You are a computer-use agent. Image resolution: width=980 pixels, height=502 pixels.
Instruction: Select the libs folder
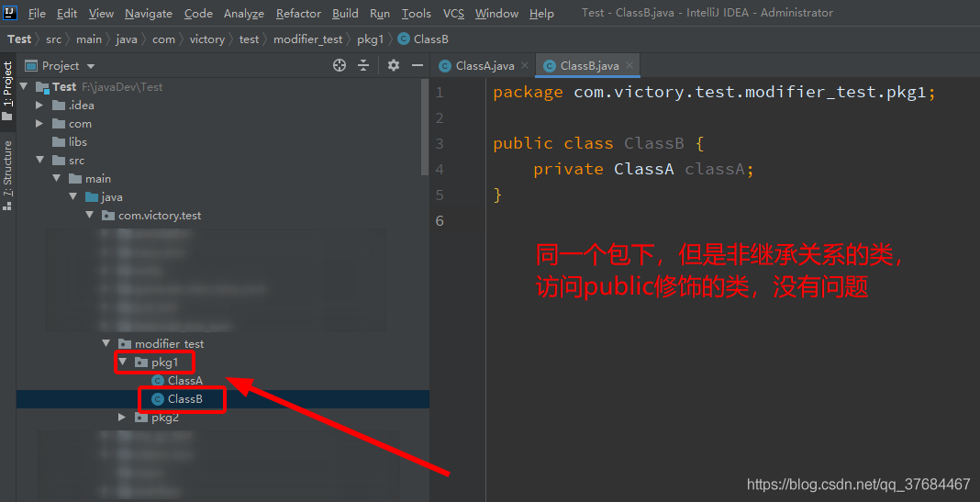[77, 142]
